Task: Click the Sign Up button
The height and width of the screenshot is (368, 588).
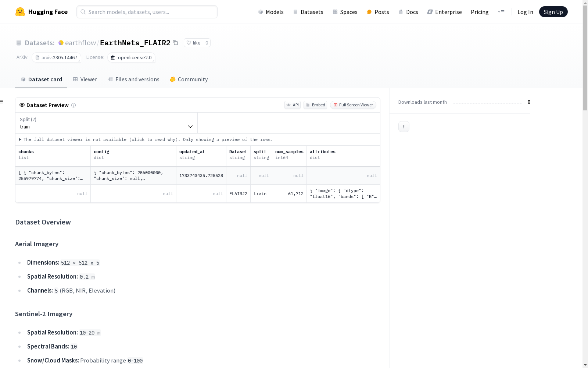Action: pos(553,12)
